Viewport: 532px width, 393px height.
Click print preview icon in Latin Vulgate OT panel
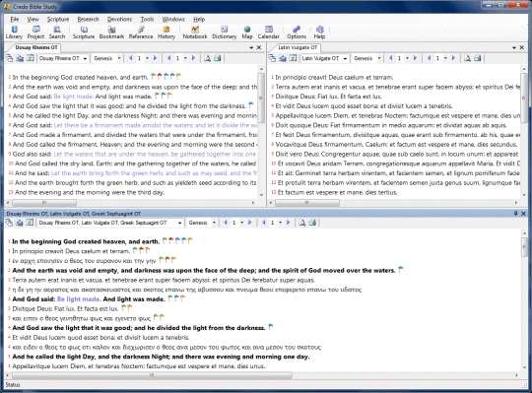pyautogui.click(x=467, y=58)
